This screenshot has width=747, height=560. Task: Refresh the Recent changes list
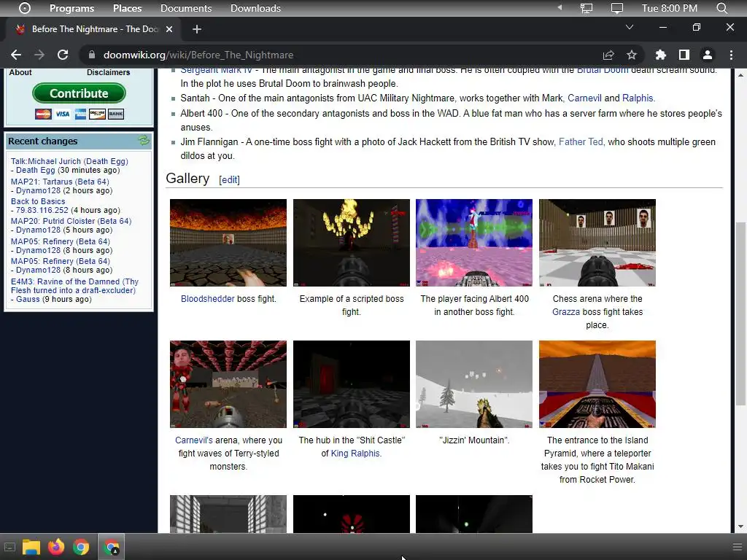pos(144,141)
